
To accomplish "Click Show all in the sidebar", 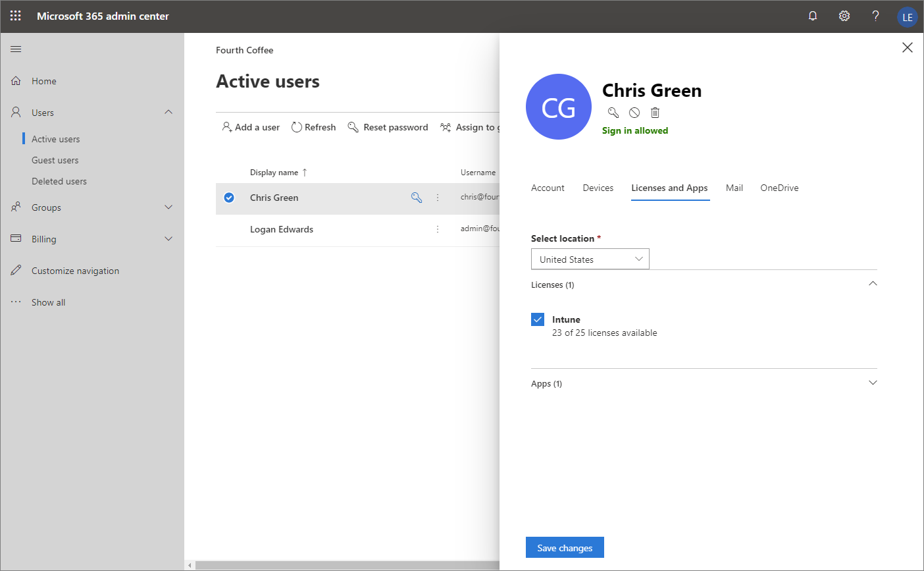I will tap(49, 302).
